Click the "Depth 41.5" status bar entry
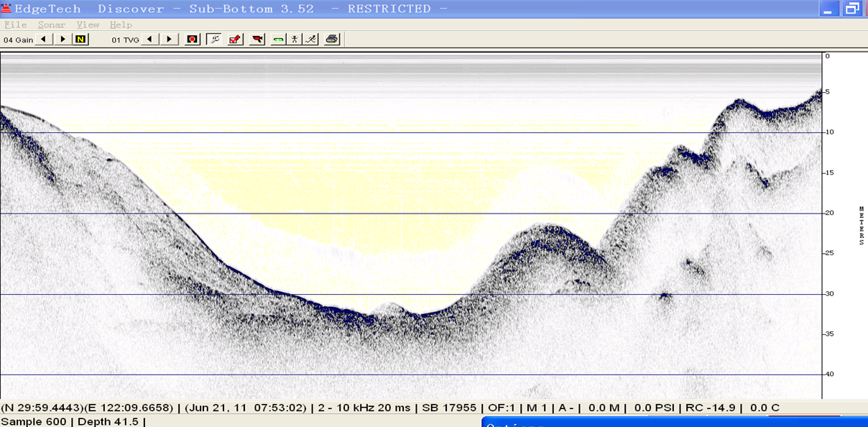 (108, 421)
